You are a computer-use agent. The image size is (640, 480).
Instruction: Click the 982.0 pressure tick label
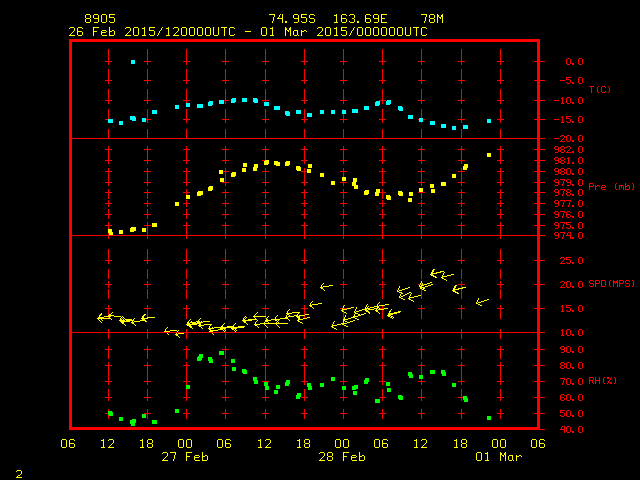tap(569, 150)
